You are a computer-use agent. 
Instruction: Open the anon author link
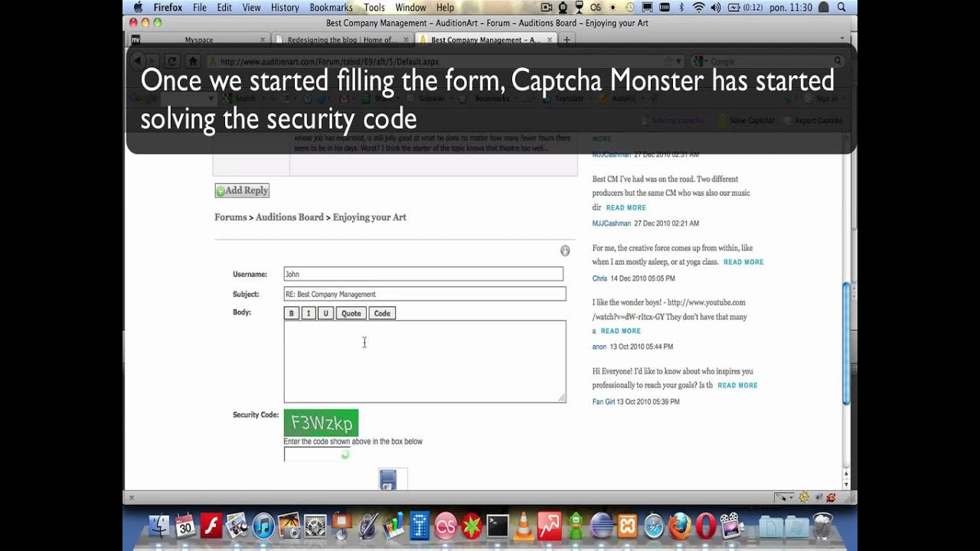pyautogui.click(x=599, y=347)
